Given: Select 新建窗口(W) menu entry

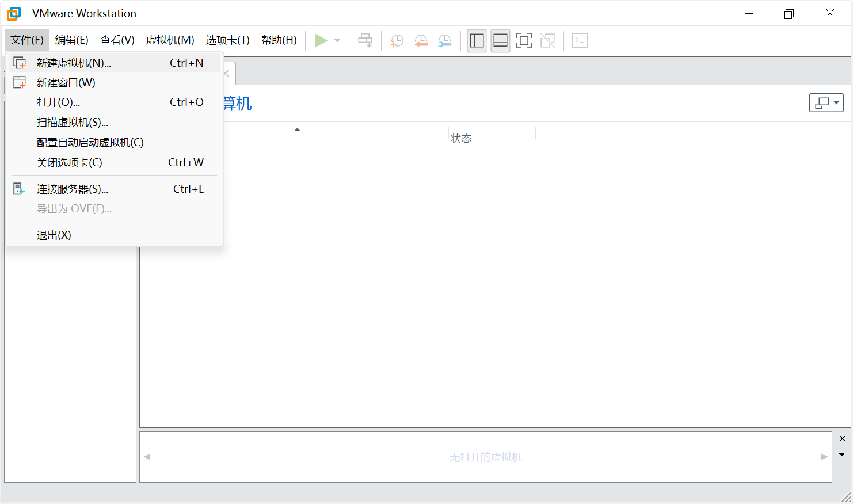Looking at the screenshot, I should pos(114,82).
